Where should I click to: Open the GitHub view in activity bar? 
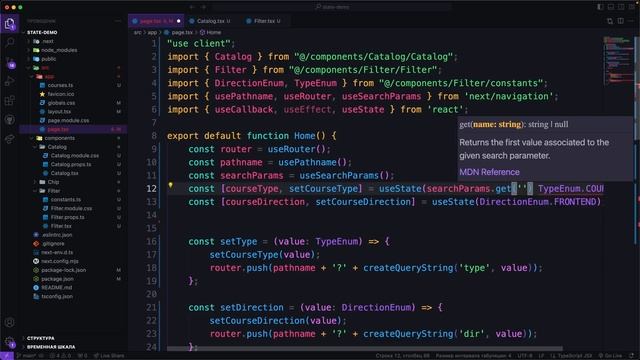coord(9,120)
